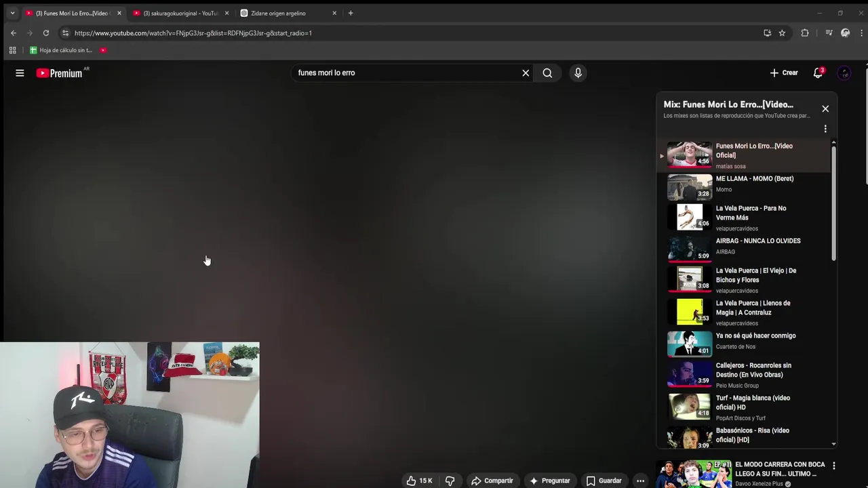Reload the page in the browser

point(45,33)
